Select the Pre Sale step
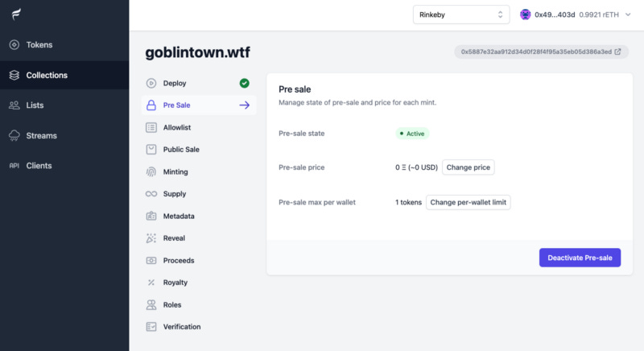Viewport: 644px width, 351px height. (x=199, y=105)
